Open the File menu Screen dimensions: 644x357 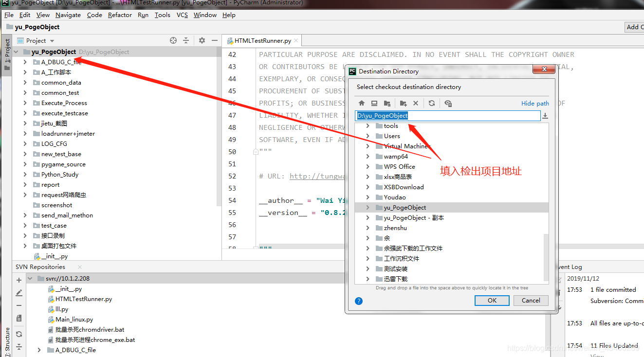point(9,15)
